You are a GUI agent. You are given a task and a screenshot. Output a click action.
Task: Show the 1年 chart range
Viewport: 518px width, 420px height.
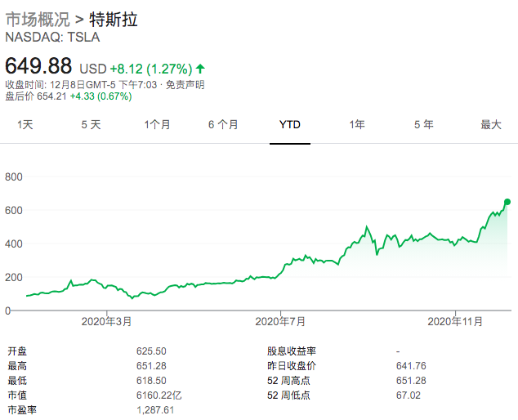pos(357,125)
